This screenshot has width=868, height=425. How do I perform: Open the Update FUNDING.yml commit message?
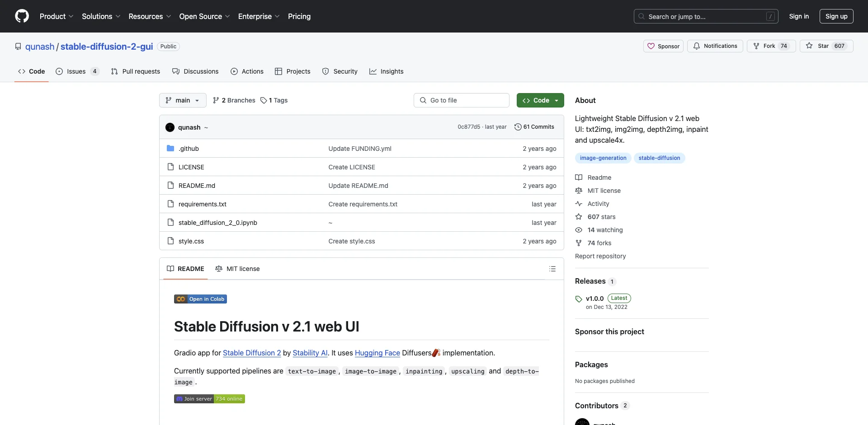(x=360, y=149)
